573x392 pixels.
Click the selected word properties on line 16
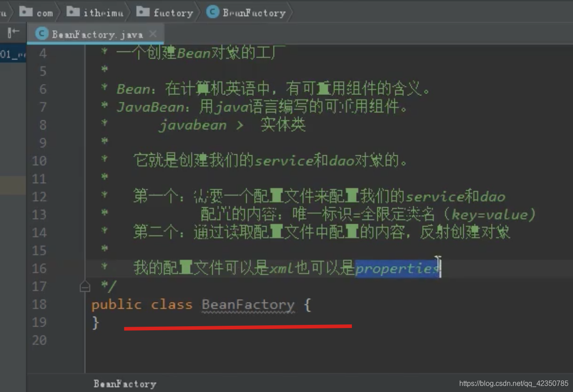click(x=398, y=268)
